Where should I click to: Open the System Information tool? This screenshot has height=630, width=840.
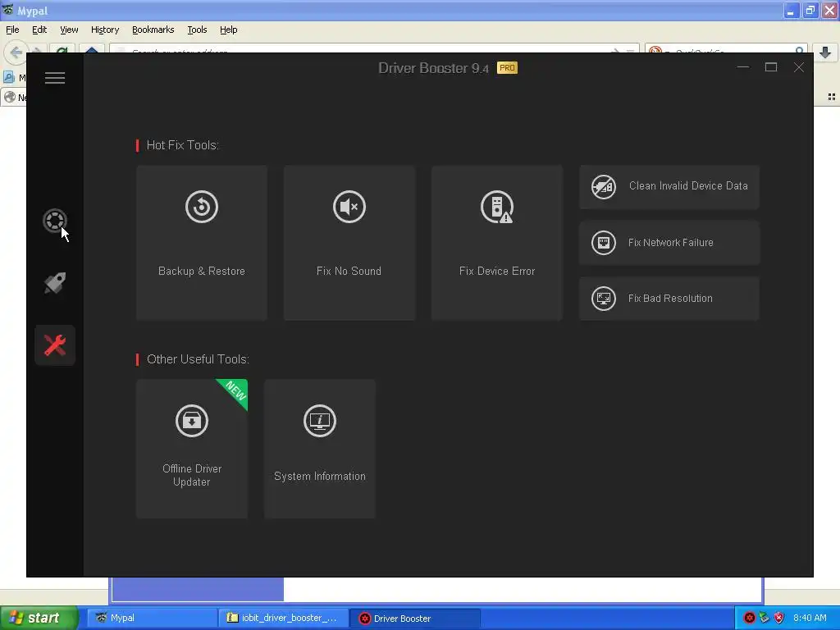[x=320, y=449]
